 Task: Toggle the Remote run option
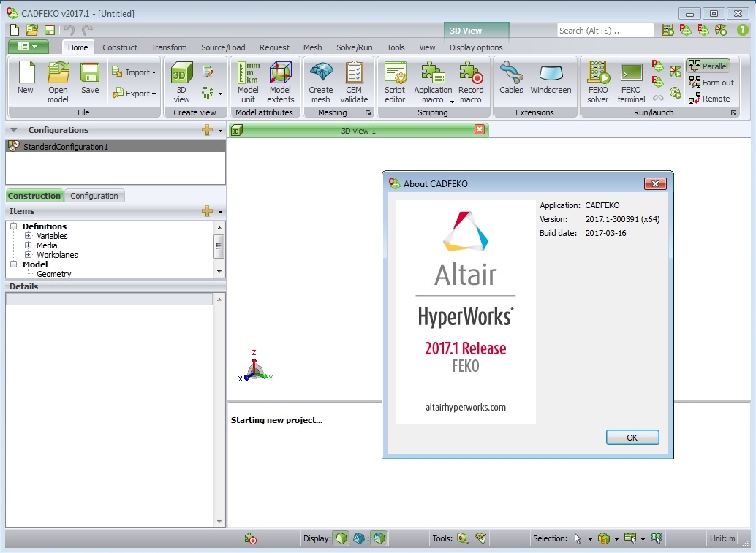pos(709,99)
